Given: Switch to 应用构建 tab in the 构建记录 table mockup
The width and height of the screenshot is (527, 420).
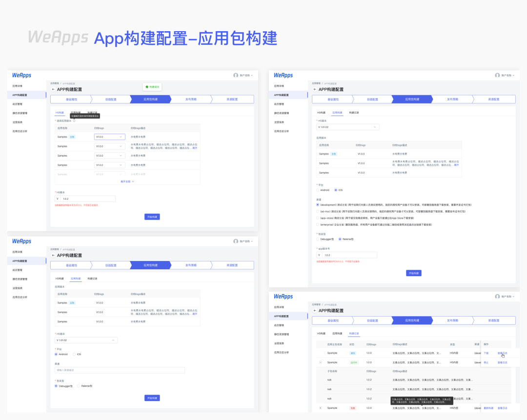Looking at the screenshot, I should (x=337, y=333).
